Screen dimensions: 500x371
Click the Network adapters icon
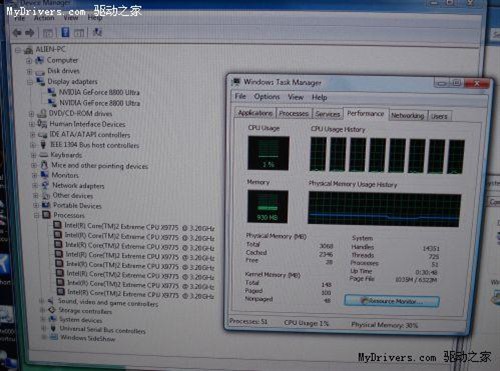(x=45, y=185)
